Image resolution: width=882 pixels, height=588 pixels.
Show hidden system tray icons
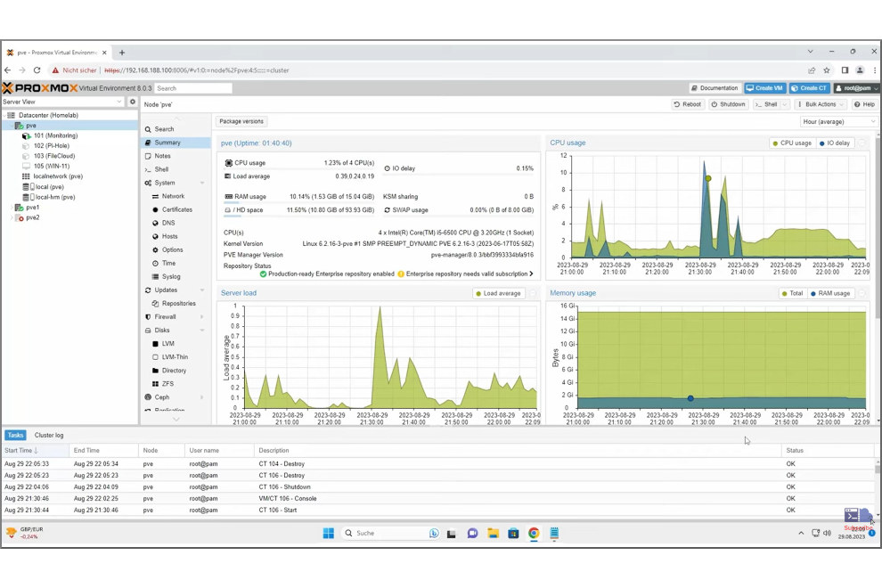point(801,533)
